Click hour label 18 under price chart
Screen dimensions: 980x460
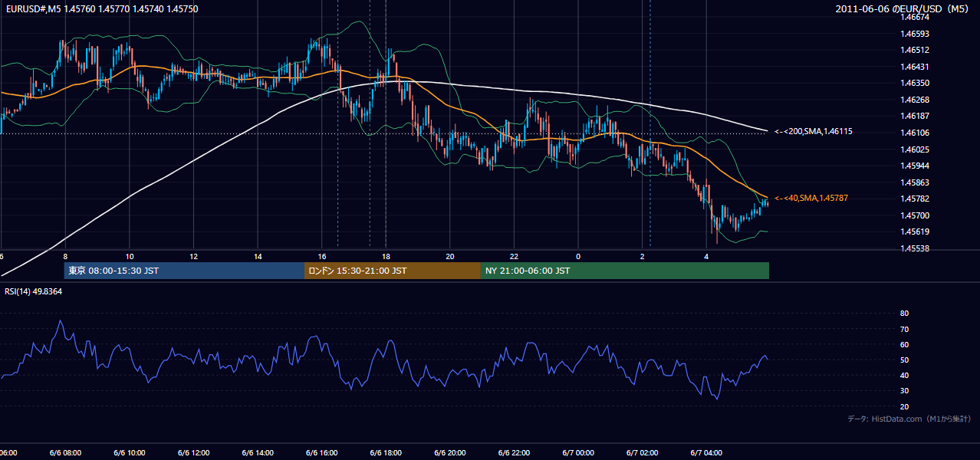[x=386, y=256]
